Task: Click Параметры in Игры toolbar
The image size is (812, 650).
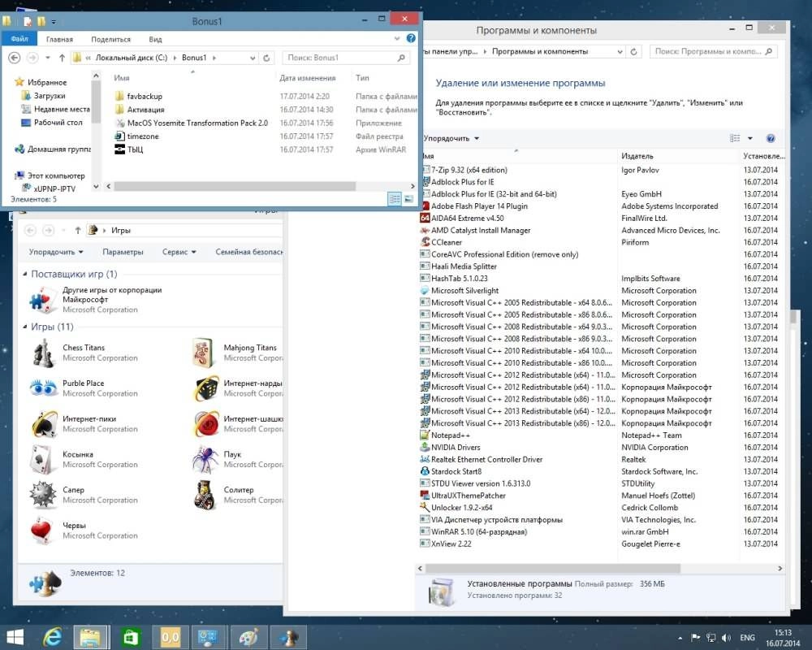Action: [x=123, y=252]
